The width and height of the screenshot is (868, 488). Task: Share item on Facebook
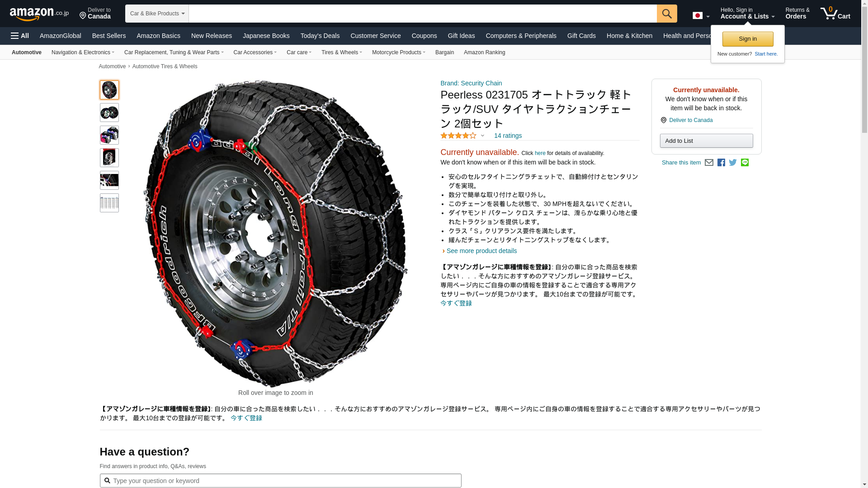click(x=721, y=163)
